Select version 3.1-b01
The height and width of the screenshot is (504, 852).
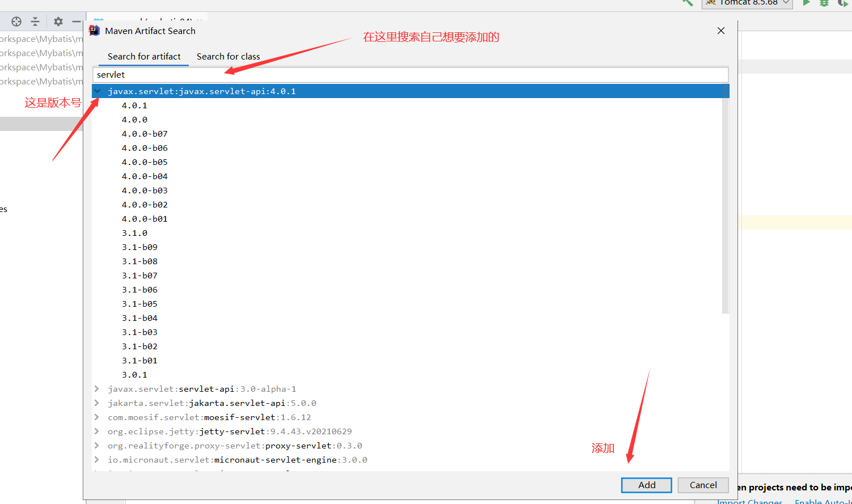pyautogui.click(x=139, y=361)
